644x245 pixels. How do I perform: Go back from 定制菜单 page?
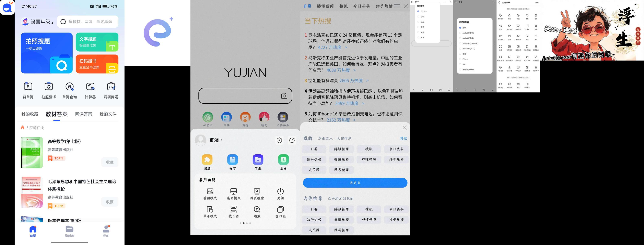tap(499, 2)
